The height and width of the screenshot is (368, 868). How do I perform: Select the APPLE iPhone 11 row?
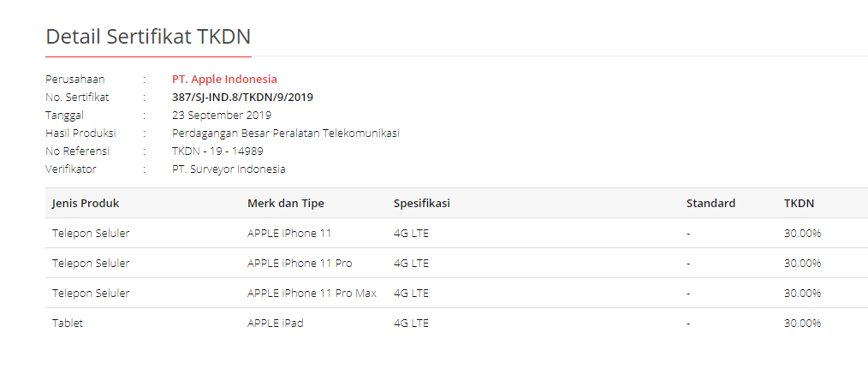pos(457,233)
